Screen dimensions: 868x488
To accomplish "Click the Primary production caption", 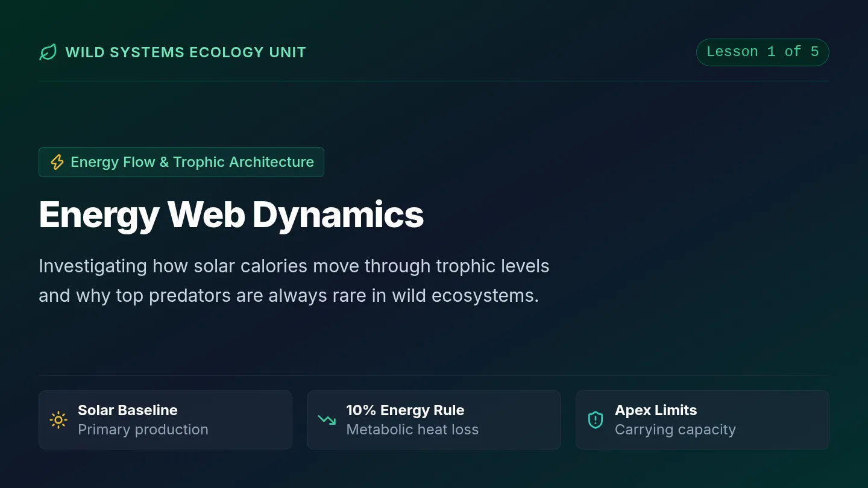I will coord(143,430).
